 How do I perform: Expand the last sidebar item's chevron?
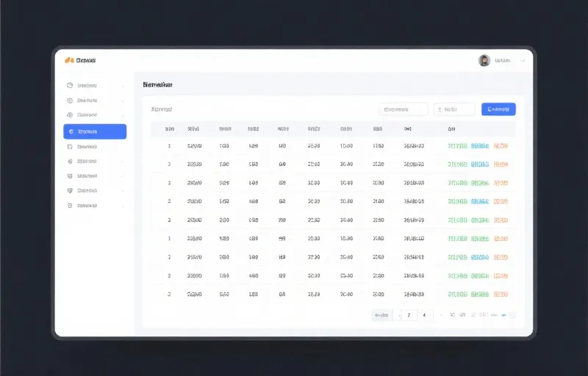click(123, 206)
